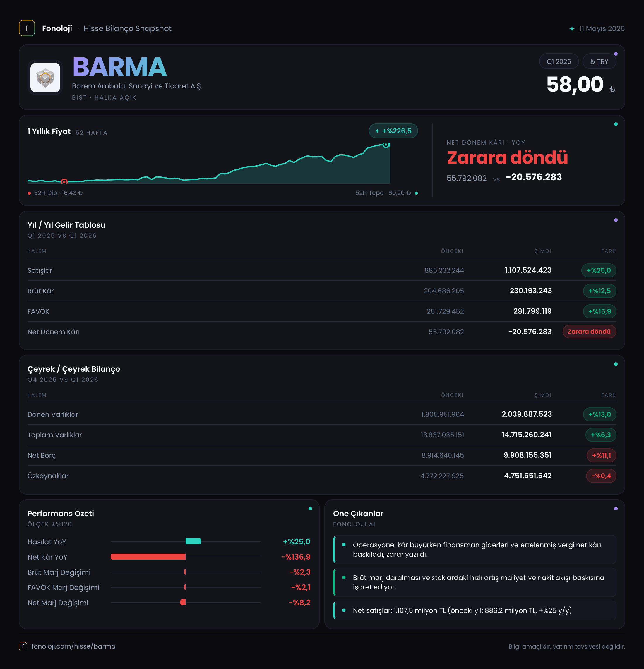This screenshot has height=669, width=644.
Task: Click the small Fonoloji icon in the footer
Action: click(23, 646)
